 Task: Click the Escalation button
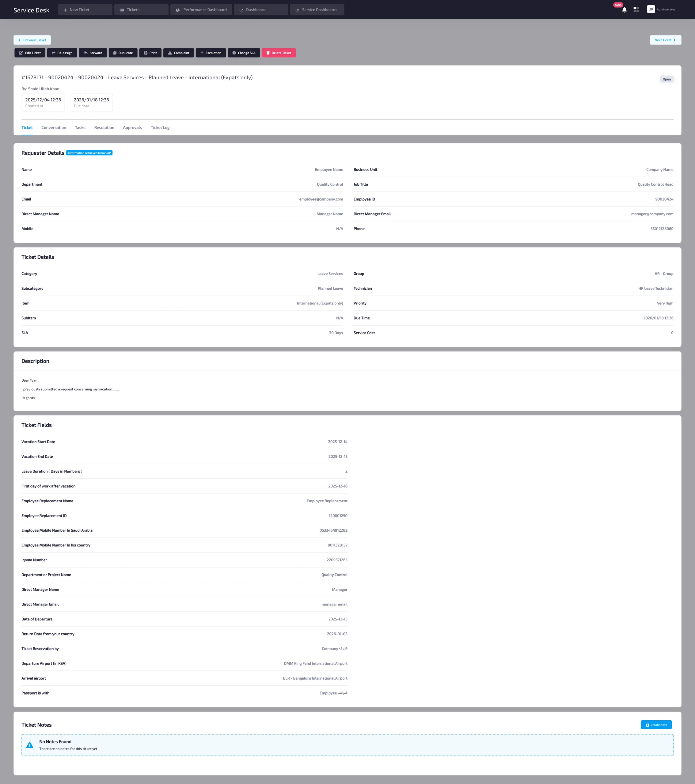tap(211, 53)
